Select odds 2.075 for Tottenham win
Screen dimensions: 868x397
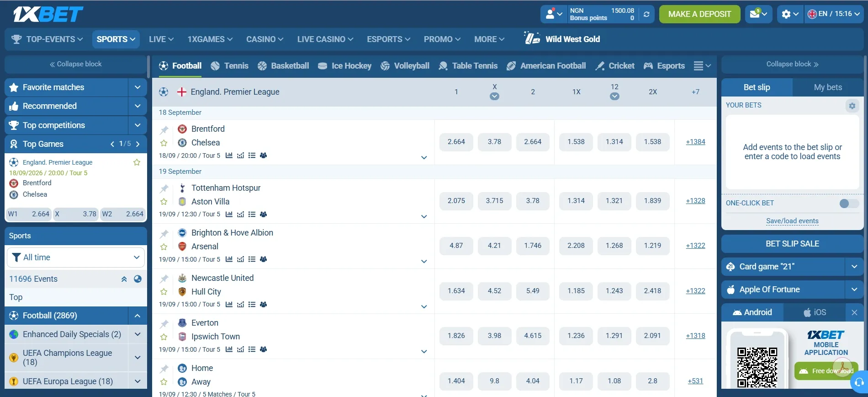click(456, 201)
